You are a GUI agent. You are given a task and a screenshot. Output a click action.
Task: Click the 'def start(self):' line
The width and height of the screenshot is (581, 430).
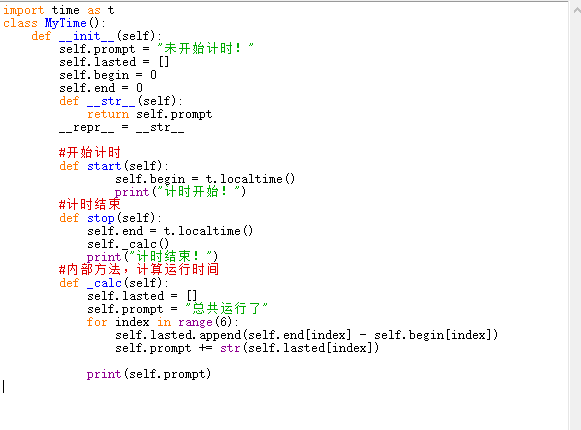114,166
